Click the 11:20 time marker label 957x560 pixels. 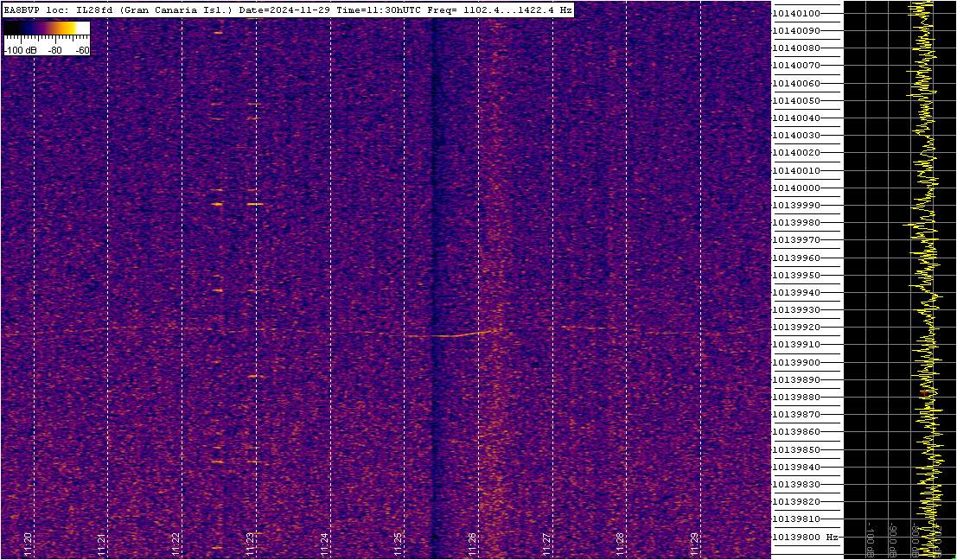tap(28, 538)
